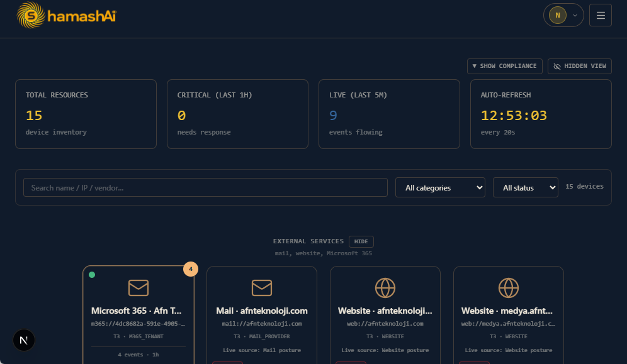The image size is (627, 364).
Task: Click the Critical (Last 1H) card
Action: point(237,114)
